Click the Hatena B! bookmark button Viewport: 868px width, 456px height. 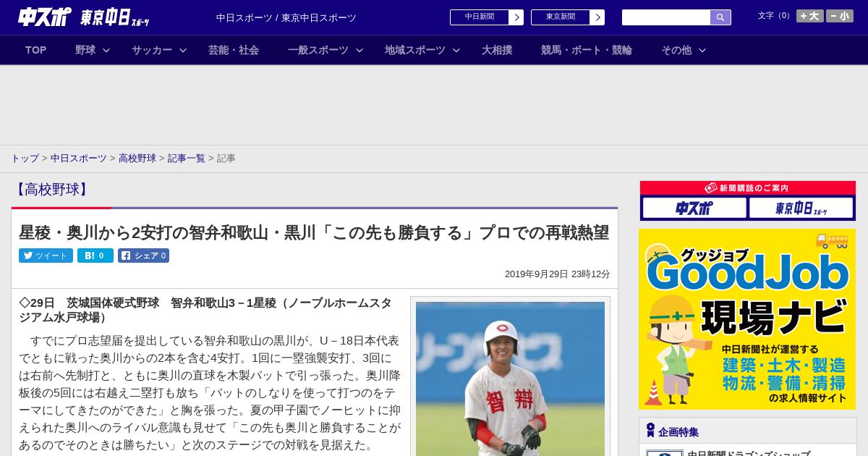pyautogui.click(x=95, y=256)
